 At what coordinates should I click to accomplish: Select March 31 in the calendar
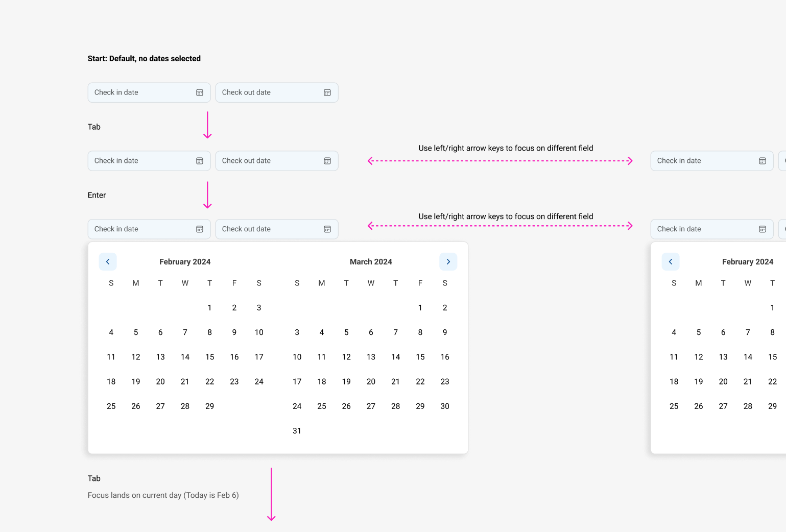tap(297, 431)
